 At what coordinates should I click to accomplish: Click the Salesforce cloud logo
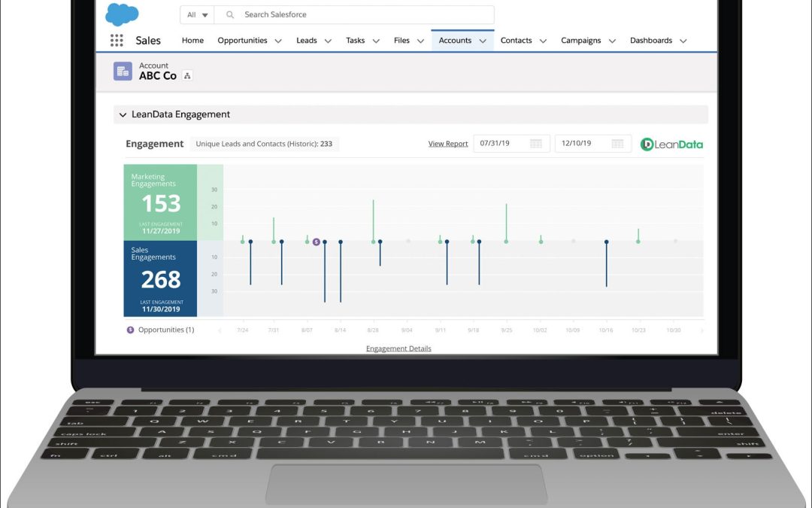click(122, 14)
